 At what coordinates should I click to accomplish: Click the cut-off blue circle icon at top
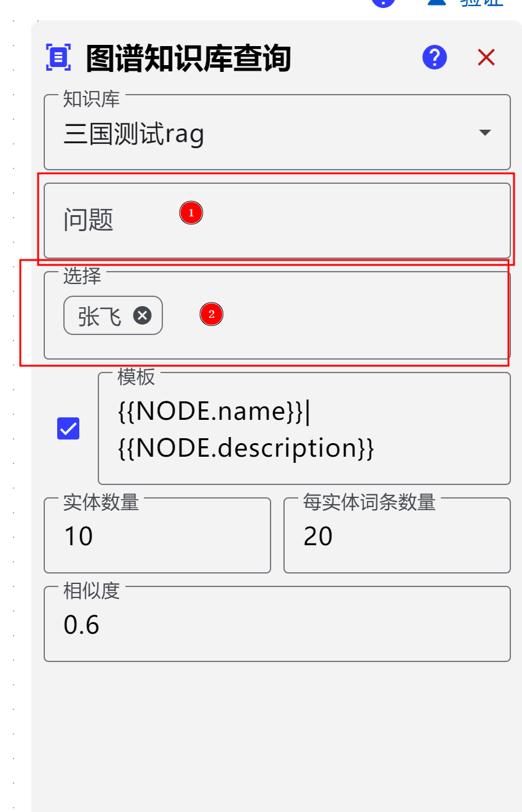coord(383,2)
